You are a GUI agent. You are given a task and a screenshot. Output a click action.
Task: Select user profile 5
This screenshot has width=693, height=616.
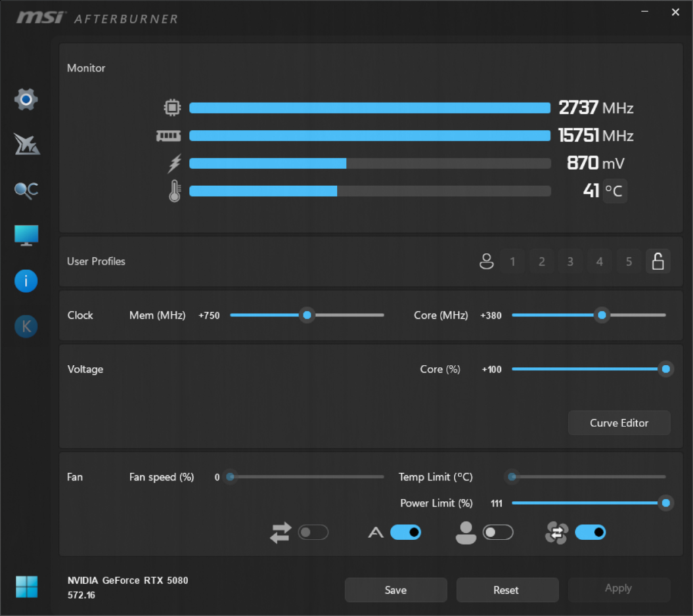629,261
